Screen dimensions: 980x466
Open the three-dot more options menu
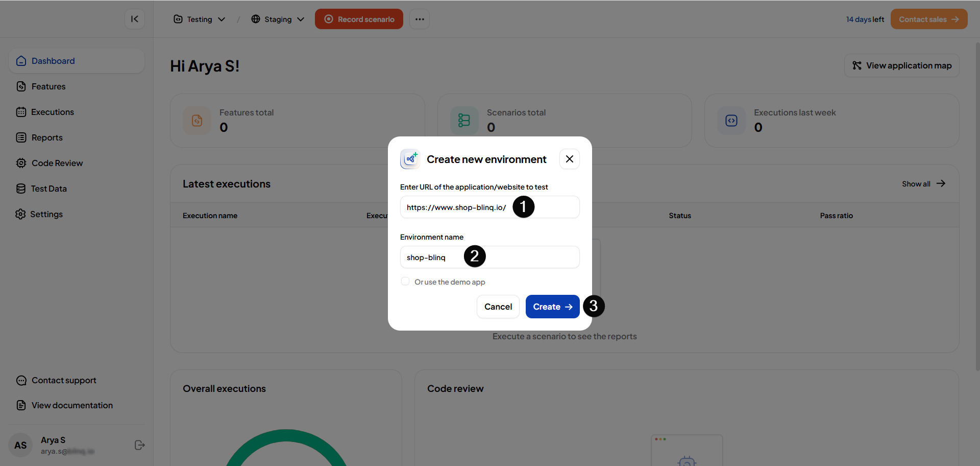419,19
